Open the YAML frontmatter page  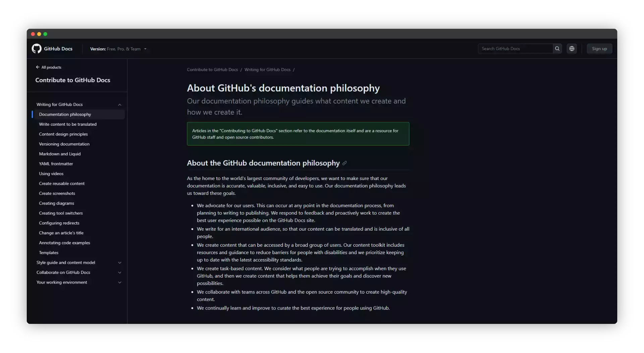[x=56, y=164]
